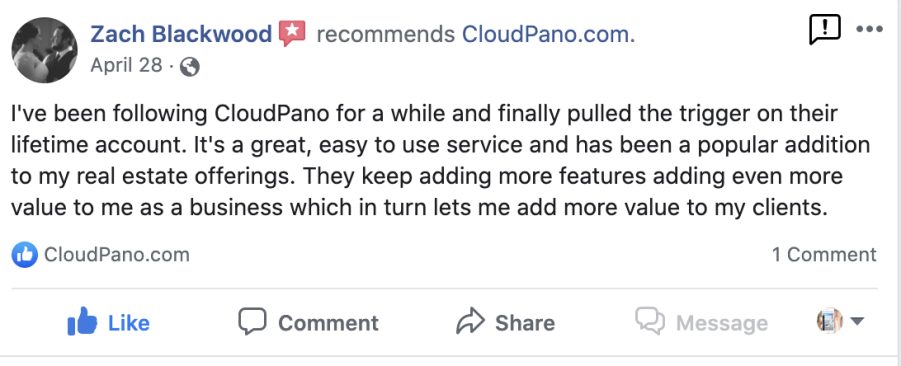Click the Comment text label
Viewport: 901px width, 366px height.
(329, 323)
